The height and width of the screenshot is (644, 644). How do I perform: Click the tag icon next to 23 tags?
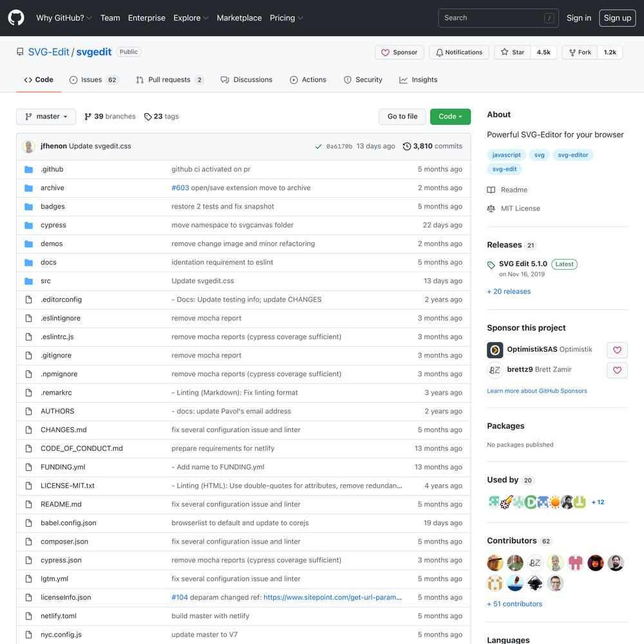[148, 117]
